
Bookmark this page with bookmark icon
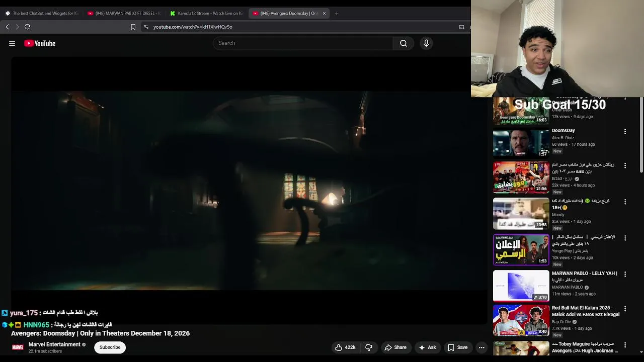point(133,27)
